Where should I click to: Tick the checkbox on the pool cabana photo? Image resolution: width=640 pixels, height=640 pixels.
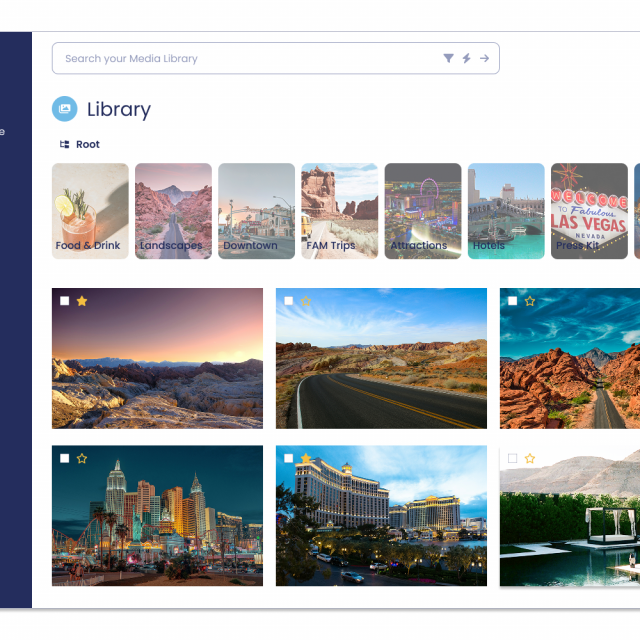pos(513,458)
